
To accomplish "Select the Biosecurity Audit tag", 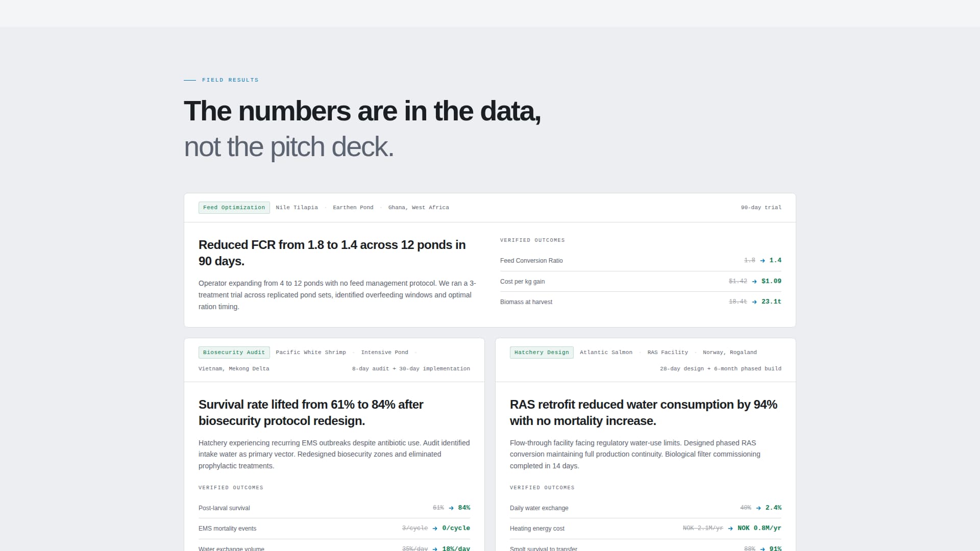I will coord(234,352).
